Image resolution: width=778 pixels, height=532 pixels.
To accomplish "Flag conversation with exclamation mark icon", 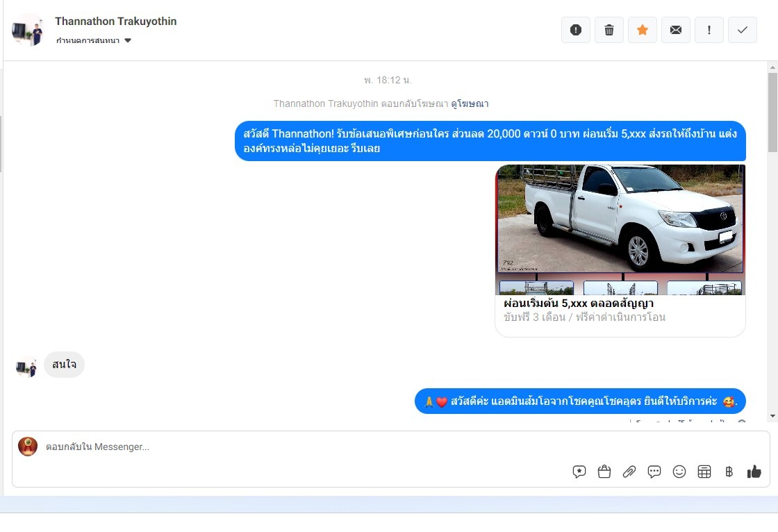I will [709, 30].
